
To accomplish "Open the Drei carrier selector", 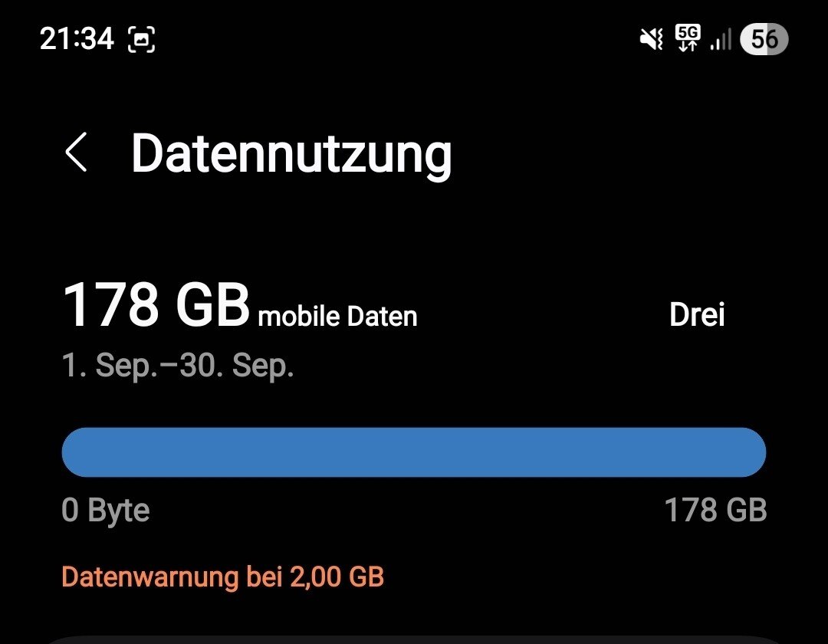I will point(697,315).
